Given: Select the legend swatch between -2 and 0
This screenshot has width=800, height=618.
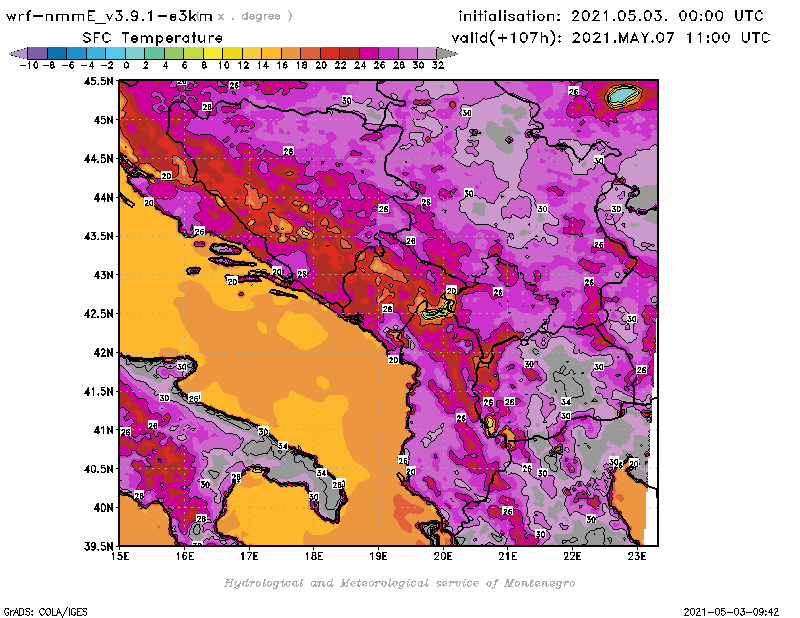Looking at the screenshot, I should [x=115, y=53].
